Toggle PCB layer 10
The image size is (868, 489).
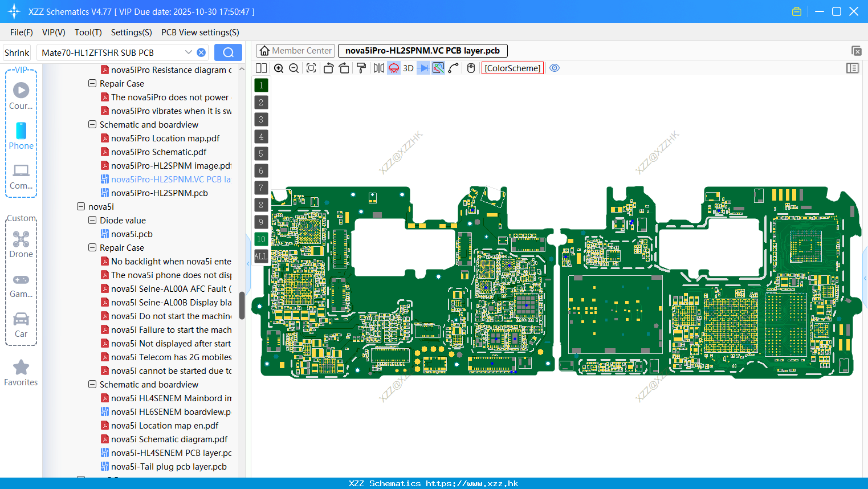[261, 239]
